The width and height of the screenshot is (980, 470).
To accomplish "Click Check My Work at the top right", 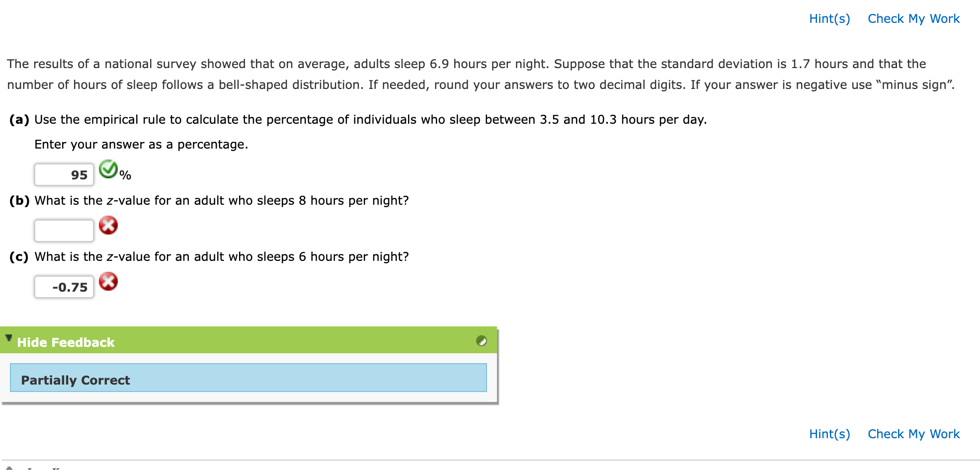I will click(x=913, y=18).
